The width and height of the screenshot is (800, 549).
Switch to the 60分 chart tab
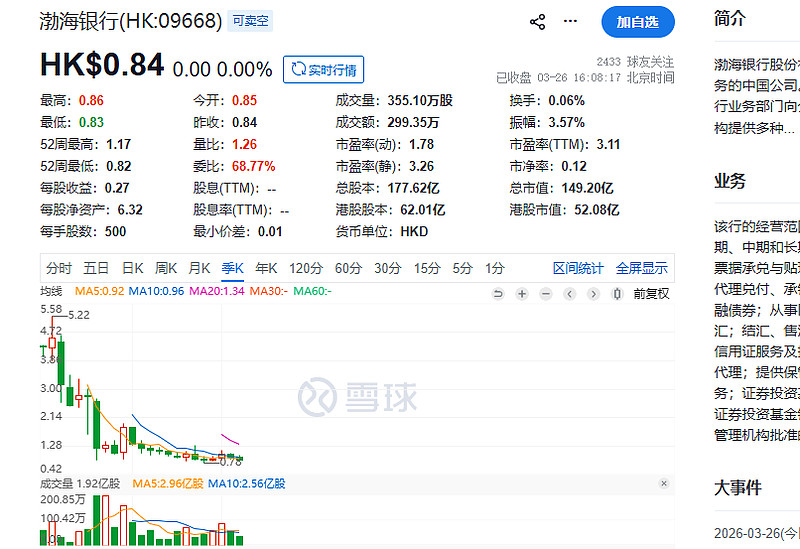tap(348, 268)
